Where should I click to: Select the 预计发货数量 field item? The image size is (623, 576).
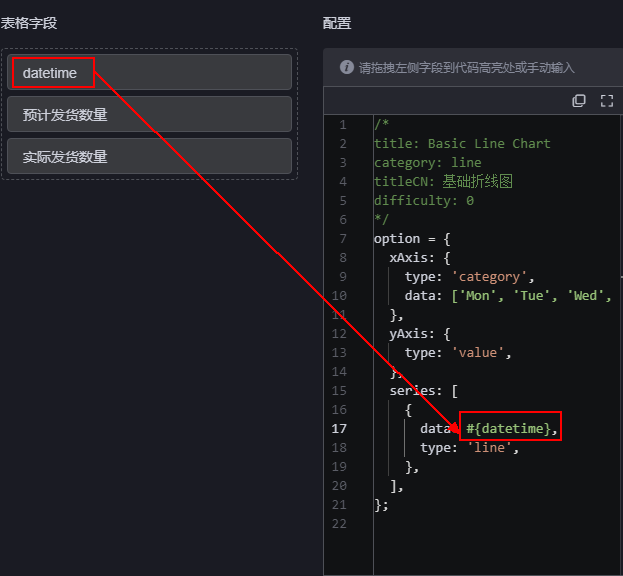(x=149, y=114)
